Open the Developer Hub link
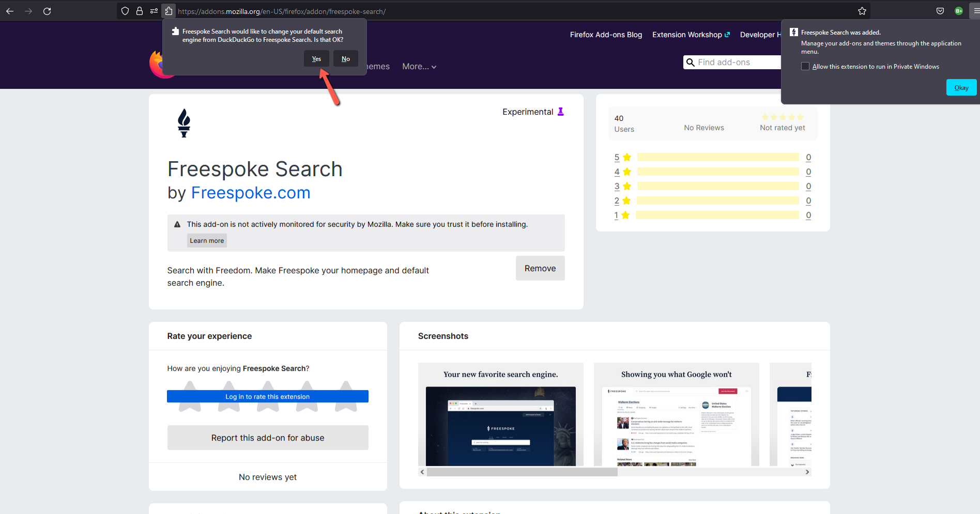 click(760, 35)
